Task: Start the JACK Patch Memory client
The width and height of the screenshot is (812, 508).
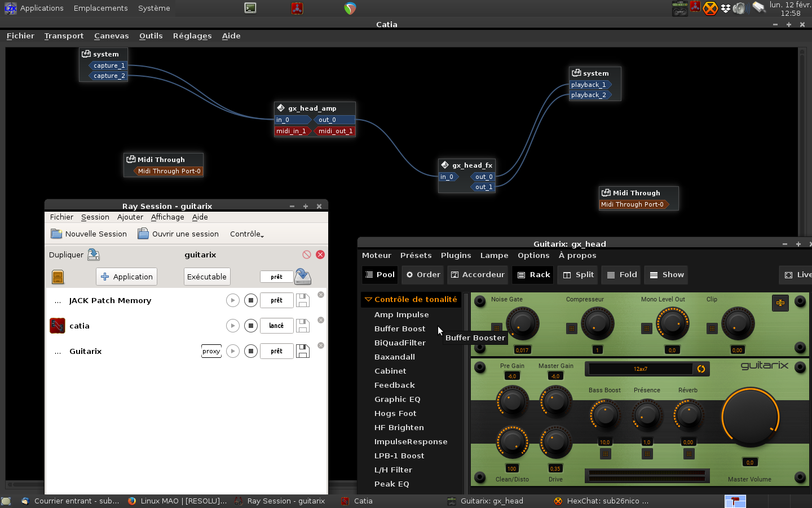Action: click(x=233, y=300)
